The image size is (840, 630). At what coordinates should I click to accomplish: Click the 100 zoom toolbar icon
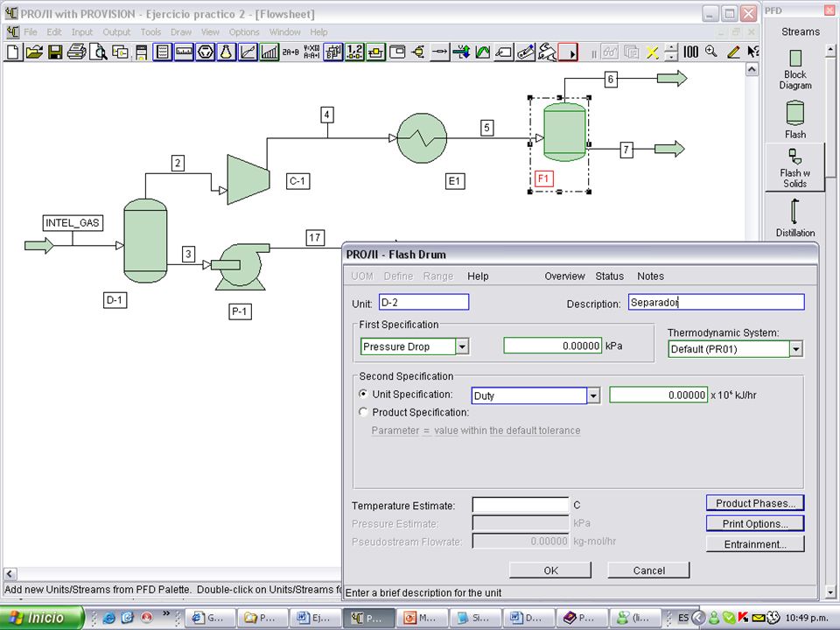click(690, 52)
